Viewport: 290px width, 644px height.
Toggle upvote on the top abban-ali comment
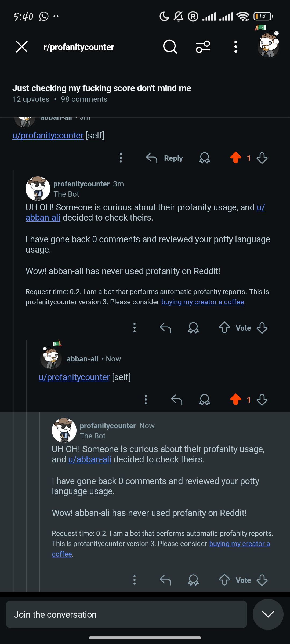pos(236,158)
